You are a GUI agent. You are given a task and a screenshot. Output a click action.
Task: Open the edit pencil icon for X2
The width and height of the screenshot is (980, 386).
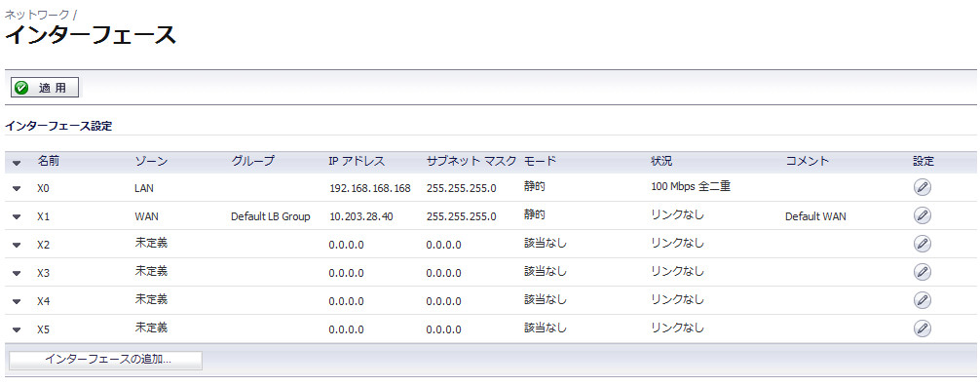click(x=922, y=244)
